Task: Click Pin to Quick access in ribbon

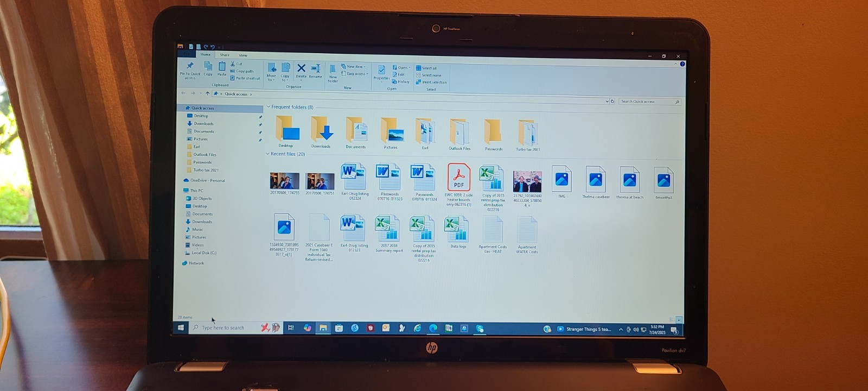Action: click(190, 70)
